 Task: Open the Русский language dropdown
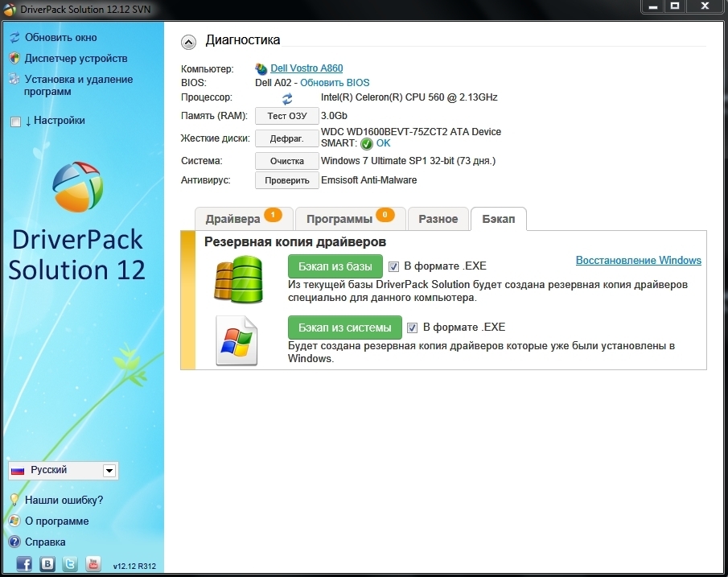(109, 471)
